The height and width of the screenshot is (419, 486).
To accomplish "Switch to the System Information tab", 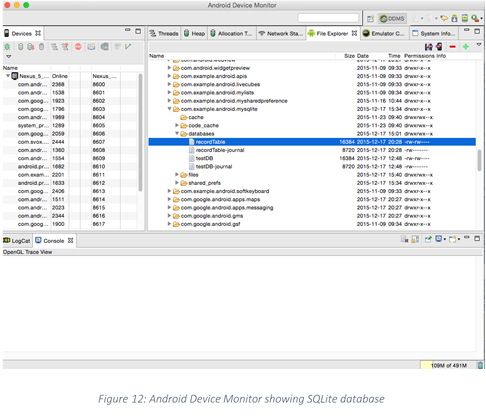I will 434,33.
